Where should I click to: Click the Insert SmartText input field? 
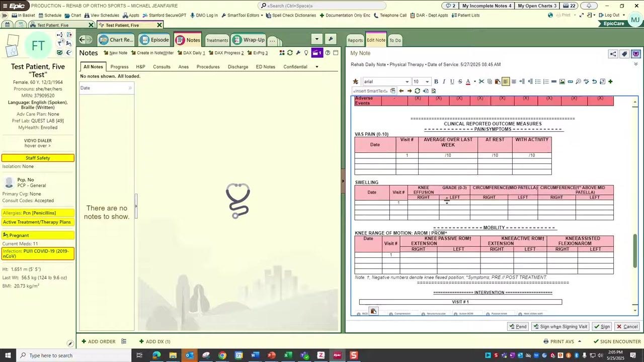pos(375,91)
